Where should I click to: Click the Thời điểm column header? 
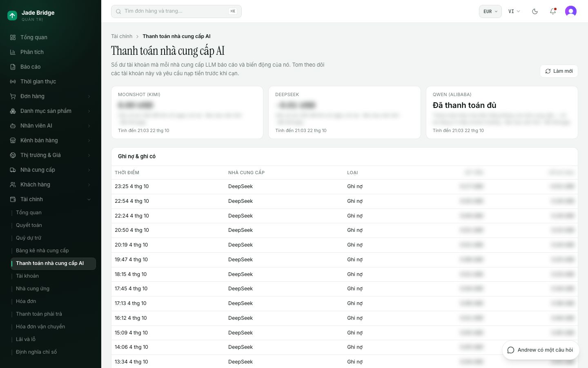coord(127,173)
